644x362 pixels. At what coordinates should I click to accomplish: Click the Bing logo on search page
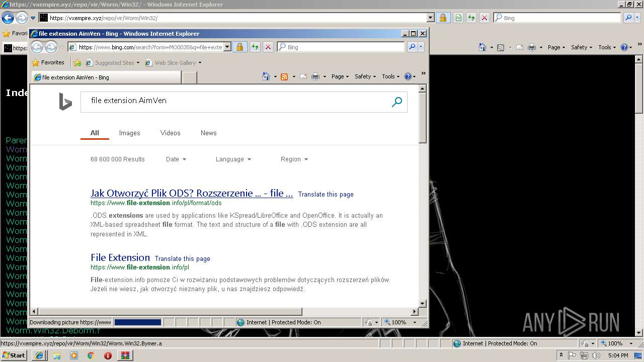click(x=65, y=102)
